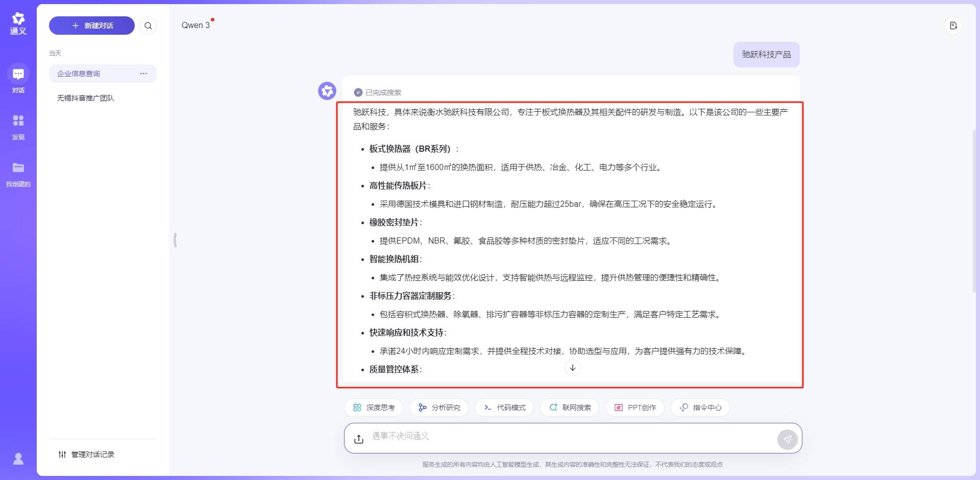Open the conversation export icon at top right

coord(953,25)
